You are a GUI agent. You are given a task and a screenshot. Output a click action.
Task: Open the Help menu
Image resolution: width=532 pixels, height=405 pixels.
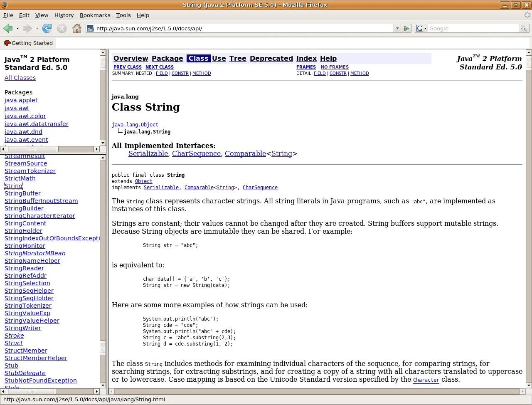pyautogui.click(x=143, y=15)
